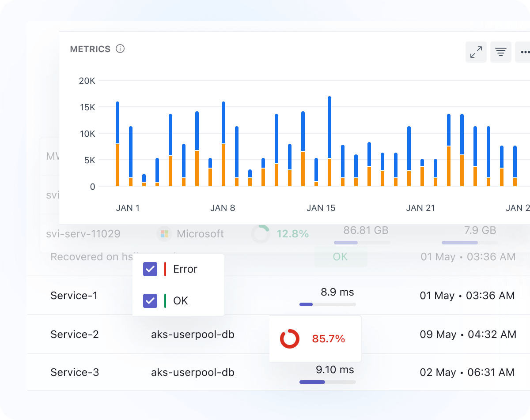
Task: Open the Metrics more options menu
Action: 524,52
